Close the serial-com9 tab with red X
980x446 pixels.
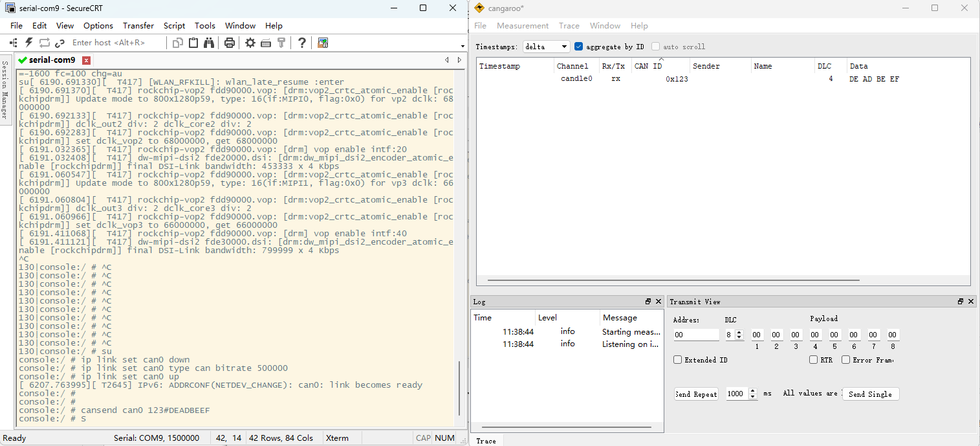coord(86,60)
